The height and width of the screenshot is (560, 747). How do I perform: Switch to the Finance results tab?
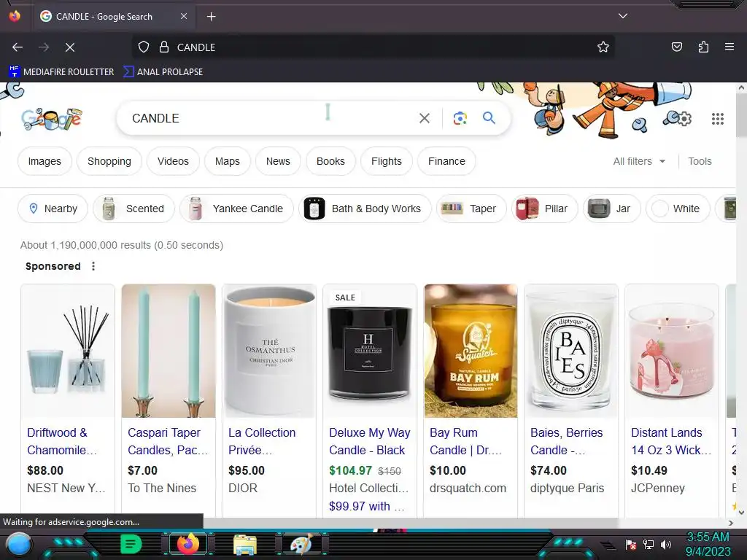[x=446, y=161]
